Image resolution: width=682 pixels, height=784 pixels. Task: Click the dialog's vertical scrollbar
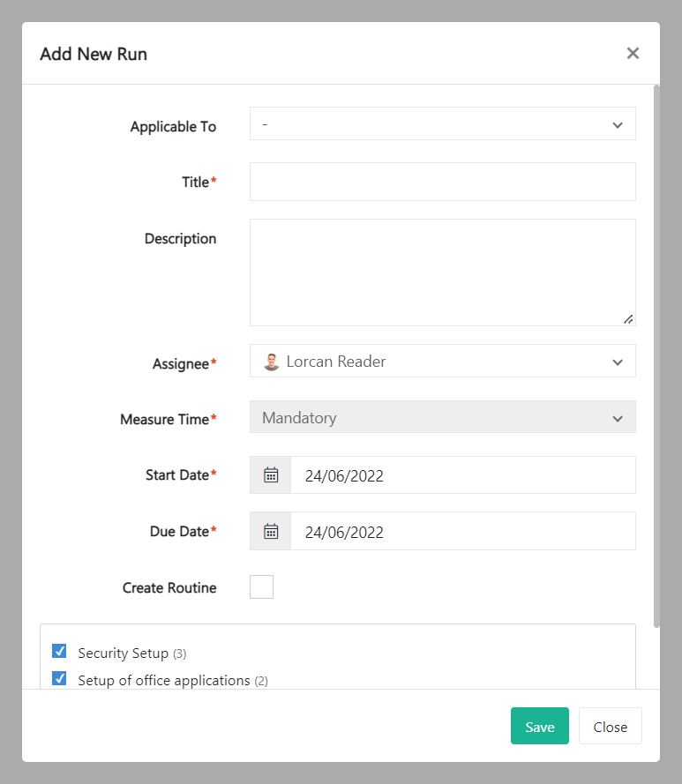[x=656, y=353]
